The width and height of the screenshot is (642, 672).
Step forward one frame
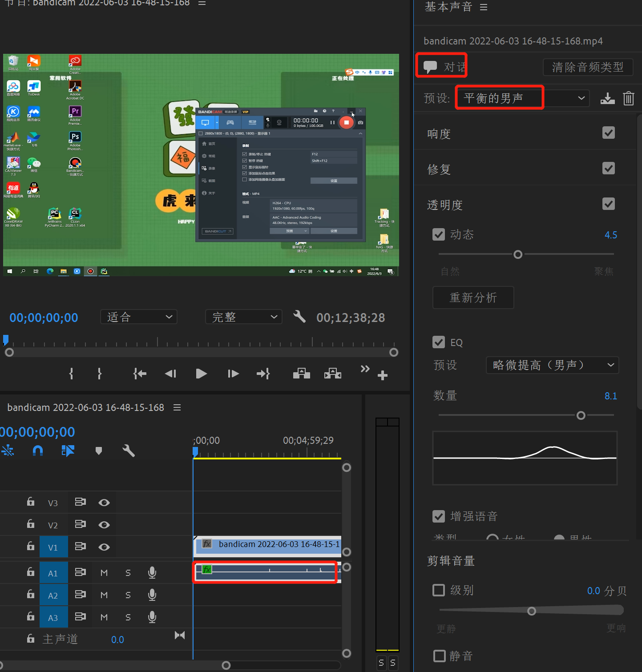233,374
